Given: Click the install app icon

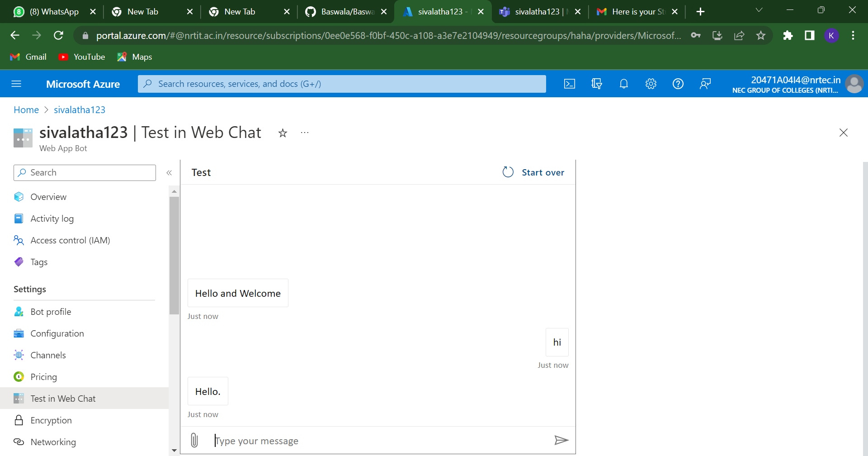Looking at the screenshot, I should click(x=717, y=35).
